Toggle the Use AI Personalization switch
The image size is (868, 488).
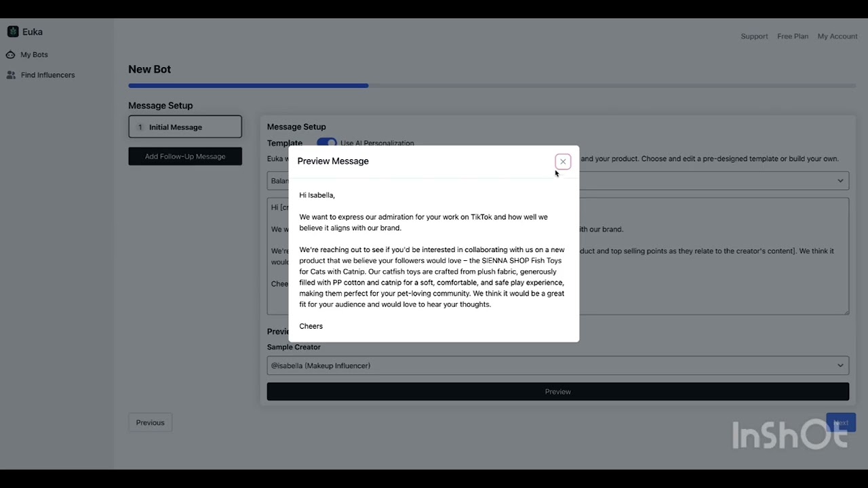(x=327, y=142)
